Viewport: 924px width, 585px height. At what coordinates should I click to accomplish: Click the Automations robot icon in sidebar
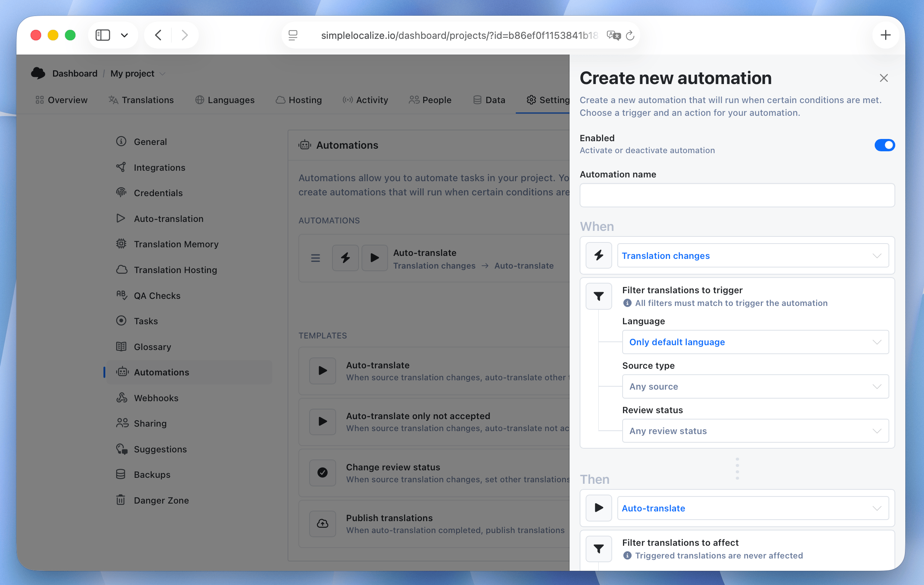click(122, 372)
